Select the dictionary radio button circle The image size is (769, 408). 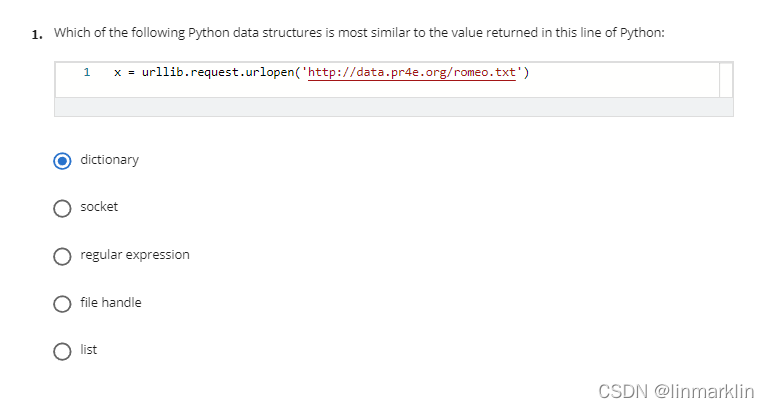click(62, 160)
